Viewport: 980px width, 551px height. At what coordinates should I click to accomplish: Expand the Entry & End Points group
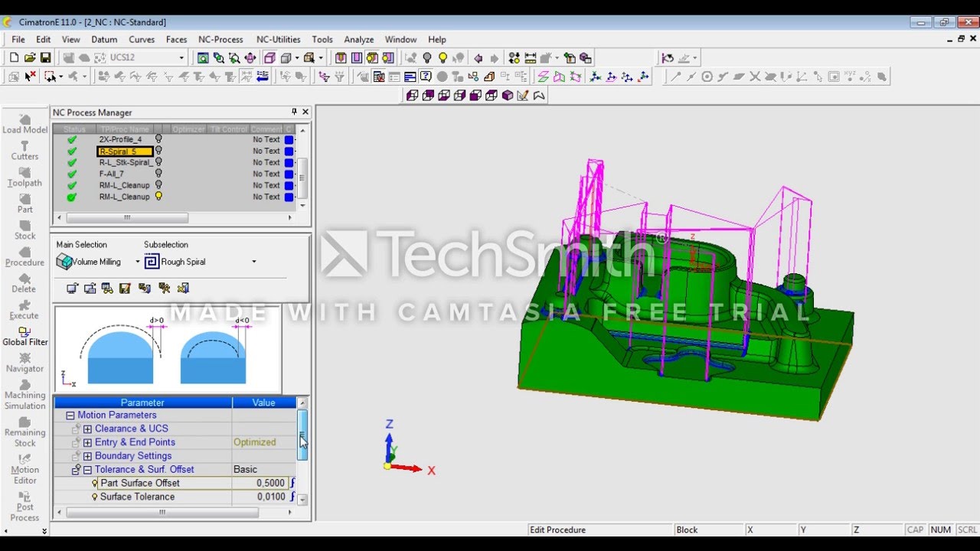(87, 442)
